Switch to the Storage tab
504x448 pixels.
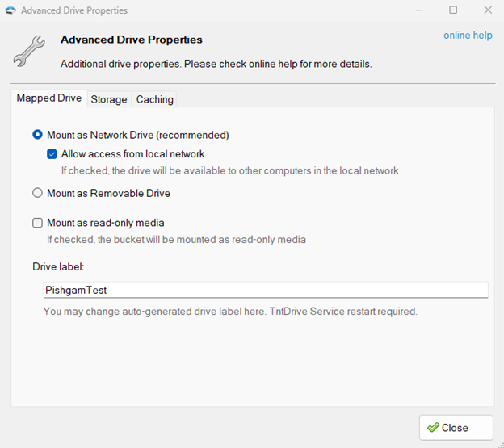(x=109, y=99)
